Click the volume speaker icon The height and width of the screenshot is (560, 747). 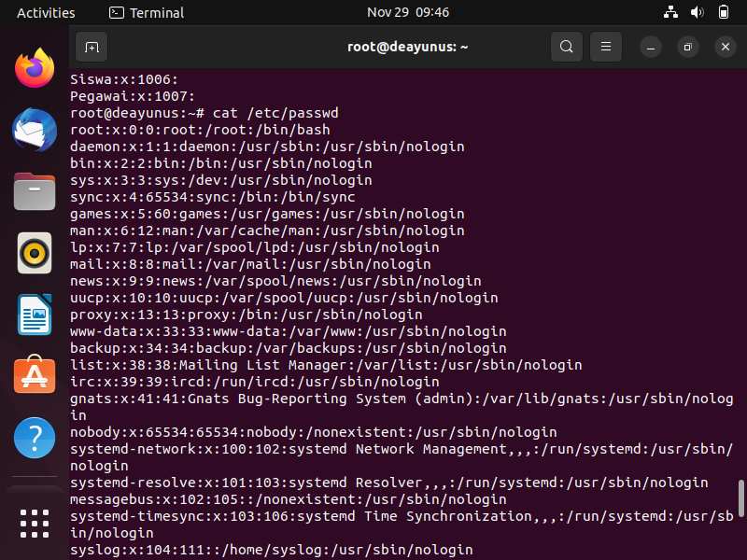pyautogui.click(x=697, y=12)
